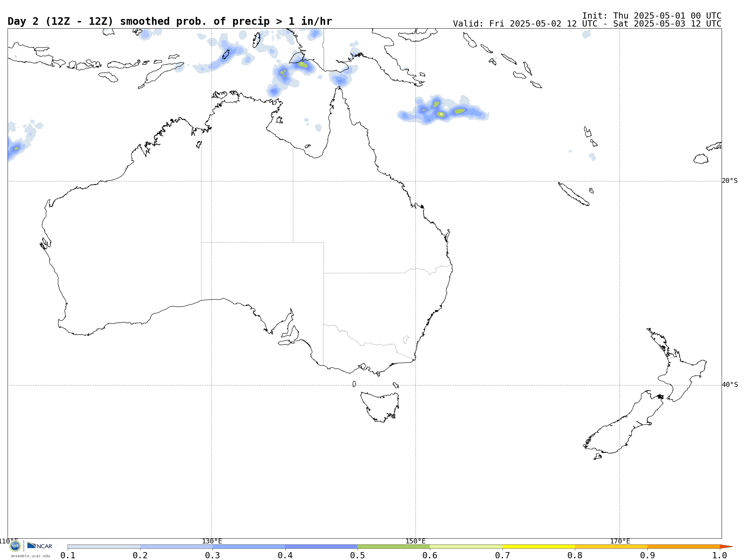Viewport: 744px width, 560px height.
Task: Click the 170°E longitude label
Action: click(620, 541)
